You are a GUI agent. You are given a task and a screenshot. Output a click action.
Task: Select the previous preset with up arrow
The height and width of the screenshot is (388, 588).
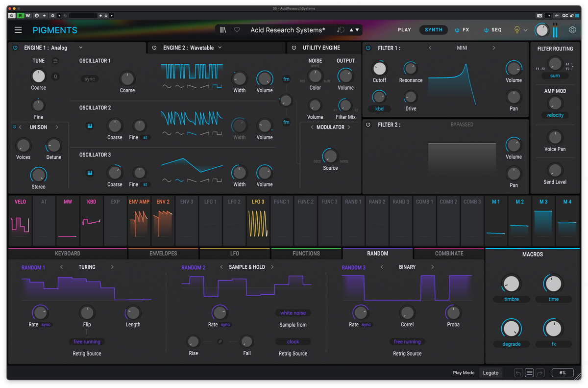click(x=351, y=30)
